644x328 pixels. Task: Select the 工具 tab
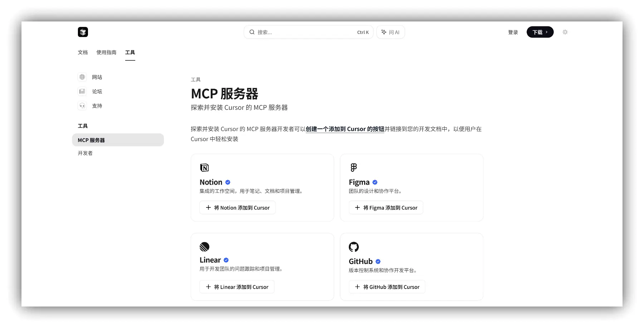[130, 52]
